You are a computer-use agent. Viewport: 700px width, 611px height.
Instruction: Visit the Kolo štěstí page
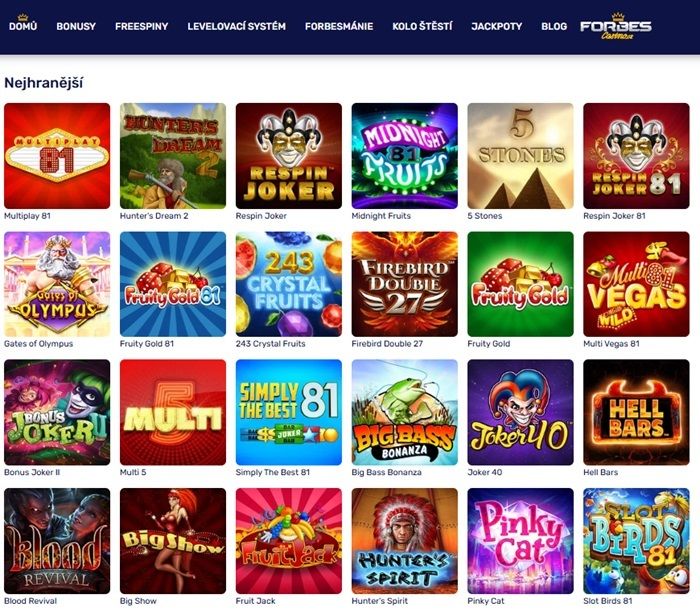(x=422, y=26)
